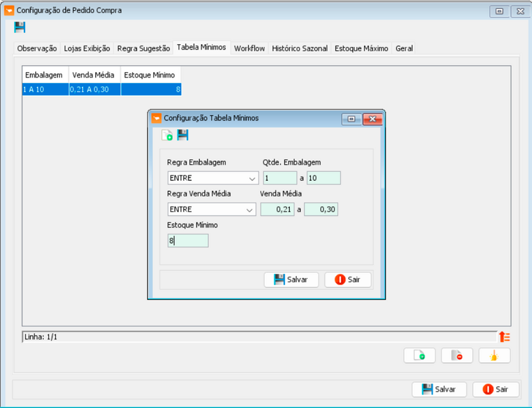
Task: Click the Embalagem column header
Action: click(46, 75)
